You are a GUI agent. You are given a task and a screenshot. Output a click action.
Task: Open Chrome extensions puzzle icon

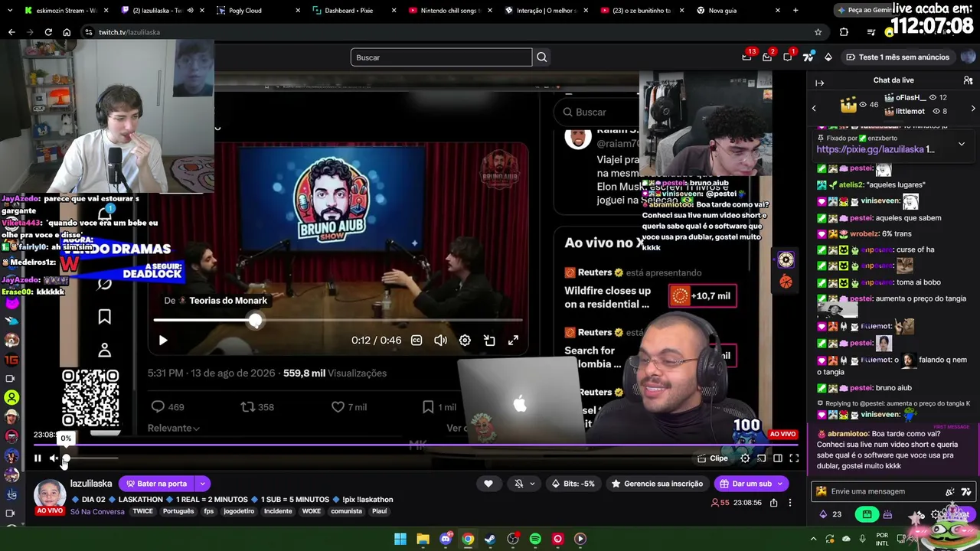pos(844,32)
